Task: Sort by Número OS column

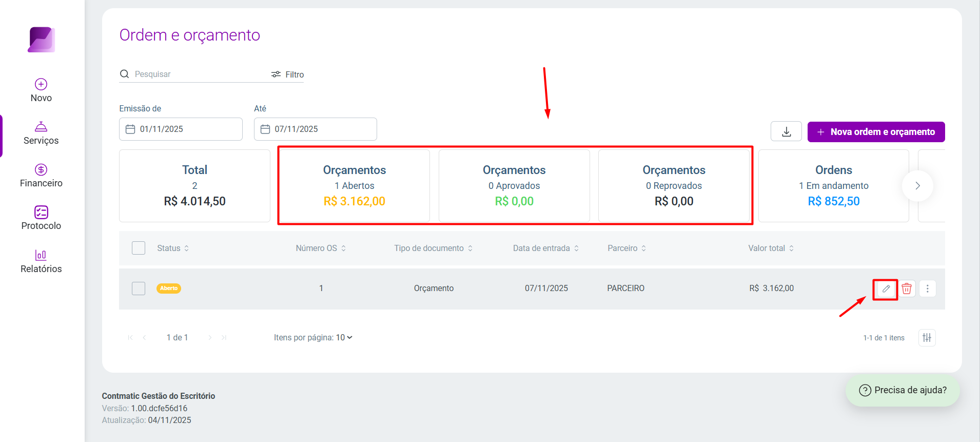Action: click(x=321, y=248)
